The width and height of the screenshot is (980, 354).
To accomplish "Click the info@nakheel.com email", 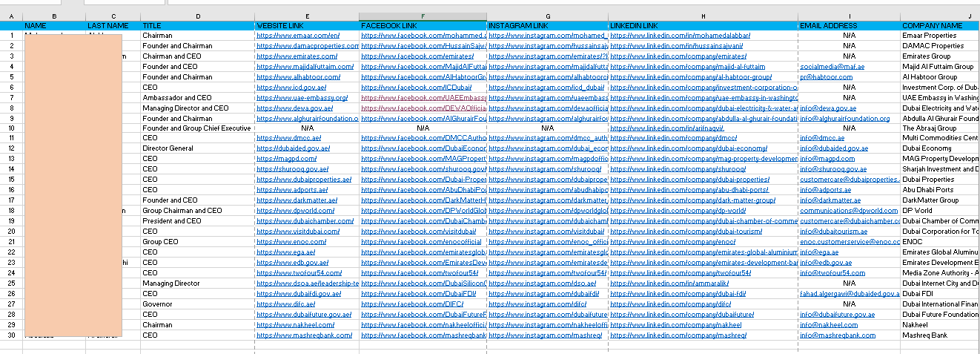I will [829, 324].
